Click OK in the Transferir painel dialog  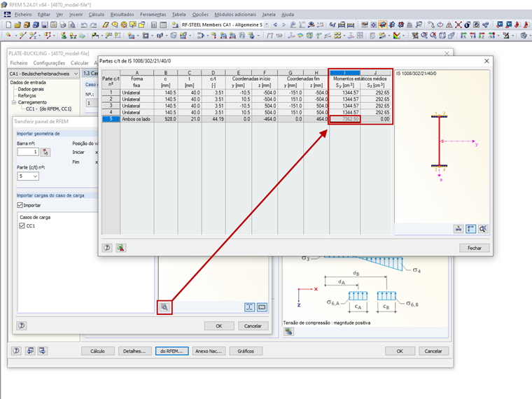point(219,325)
